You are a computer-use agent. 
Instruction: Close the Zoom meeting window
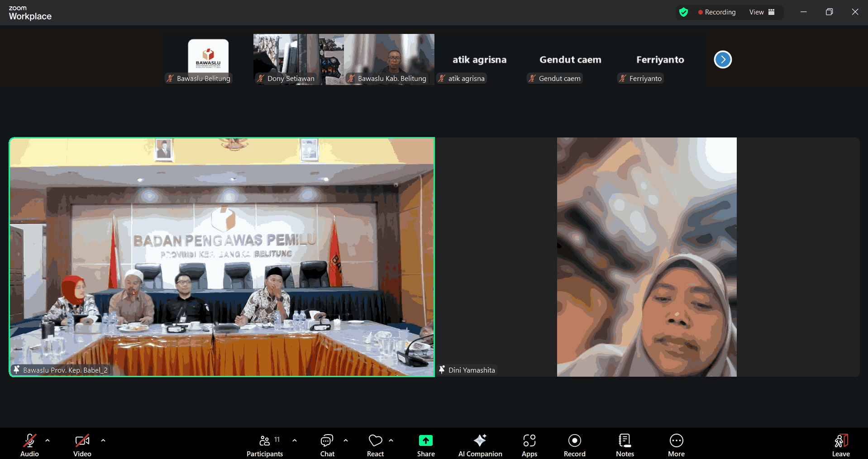point(855,12)
